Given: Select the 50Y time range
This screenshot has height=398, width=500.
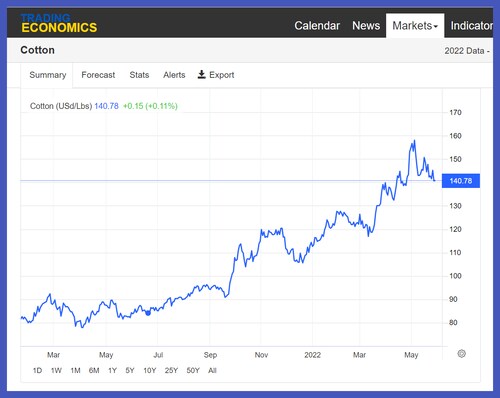Looking at the screenshot, I should coord(193,370).
